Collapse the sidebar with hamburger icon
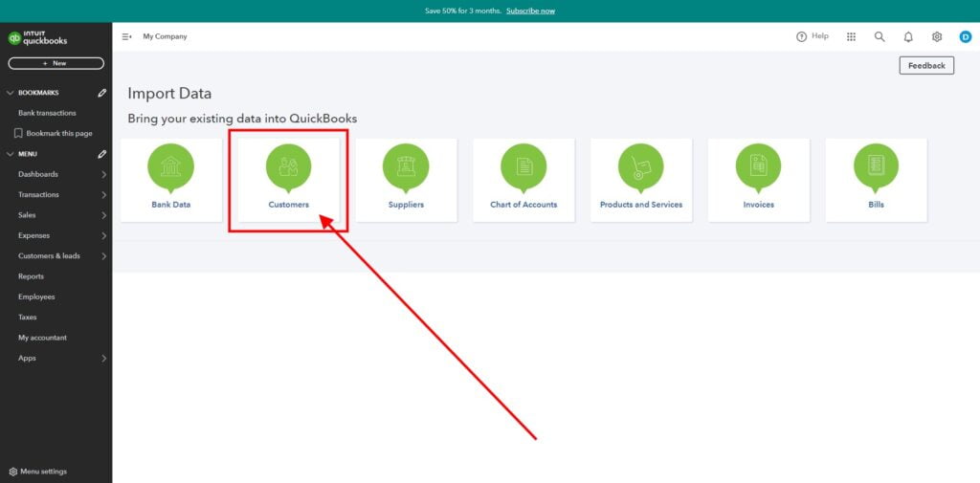980x483 pixels. [126, 37]
